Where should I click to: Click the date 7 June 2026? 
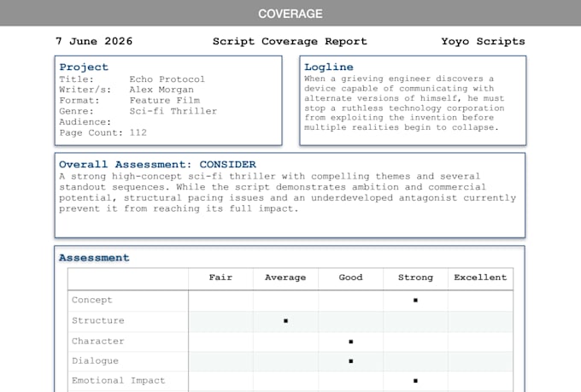coord(94,41)
